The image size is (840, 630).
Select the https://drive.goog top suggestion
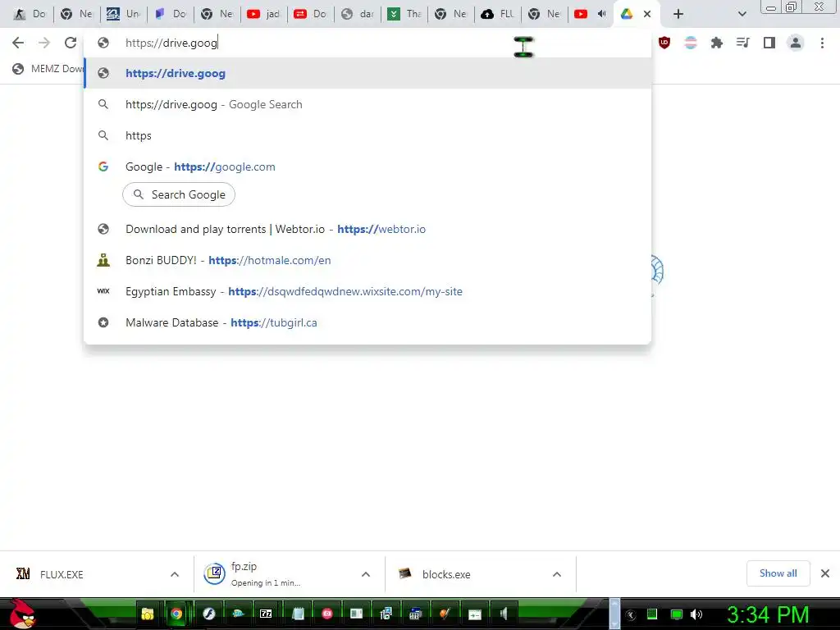(x=367, y=73)
